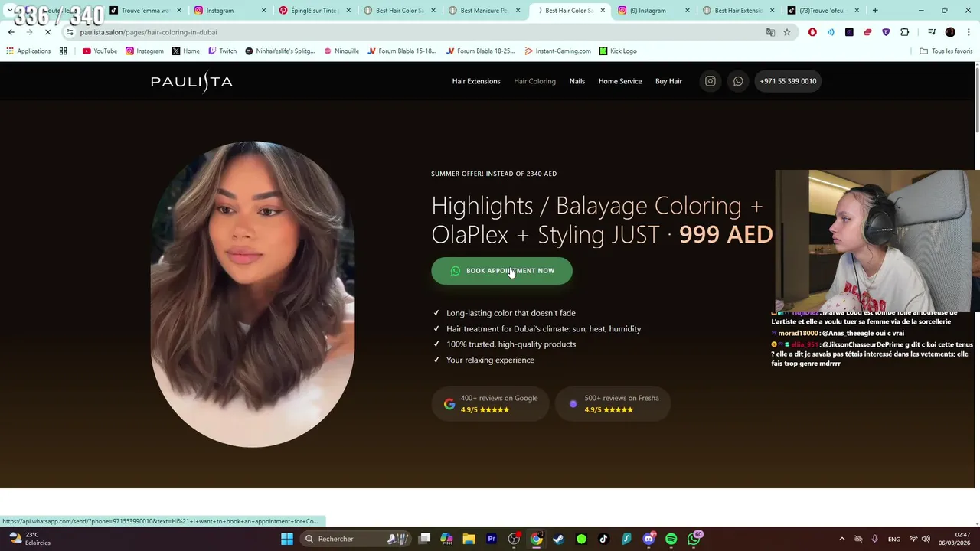
Task: Open Spotify from the taskbar
Action: (x=671, y=539)
